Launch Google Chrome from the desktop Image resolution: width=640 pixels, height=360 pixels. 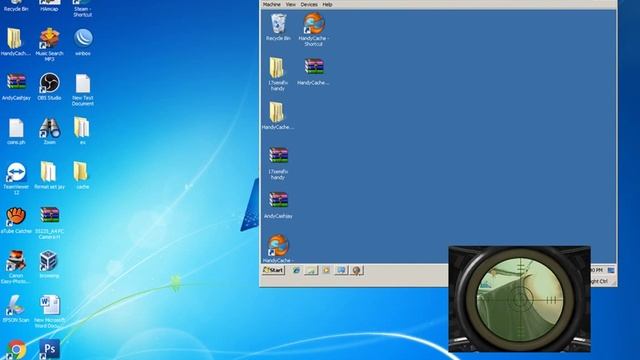[16, 350]
